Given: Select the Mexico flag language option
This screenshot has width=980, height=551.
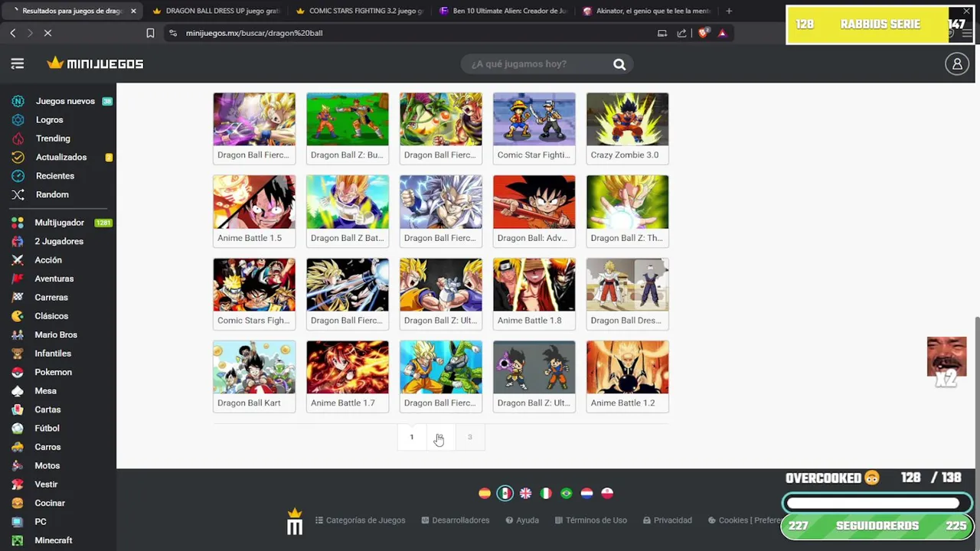Looking at the screenshot, I should 505,494.
